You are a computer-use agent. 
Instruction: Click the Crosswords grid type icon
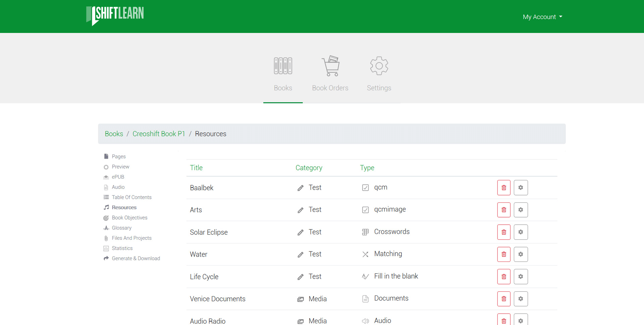coord(365,232)
